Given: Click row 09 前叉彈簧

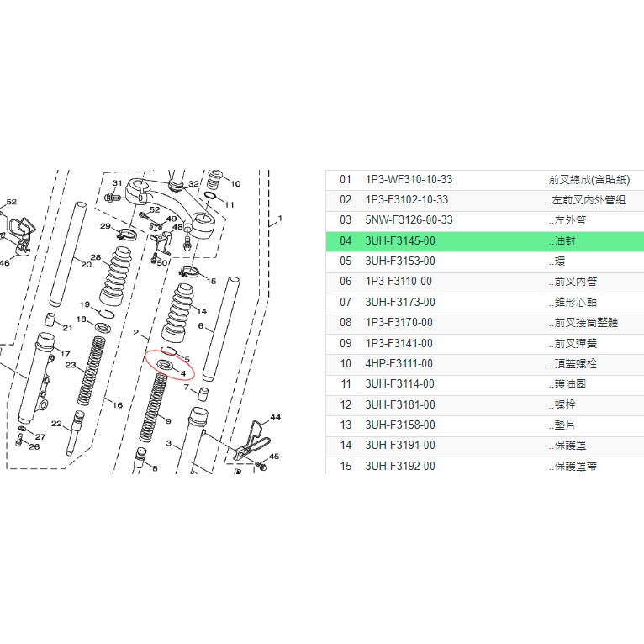Looking at the screenshot, I should (x=484, y=343).
